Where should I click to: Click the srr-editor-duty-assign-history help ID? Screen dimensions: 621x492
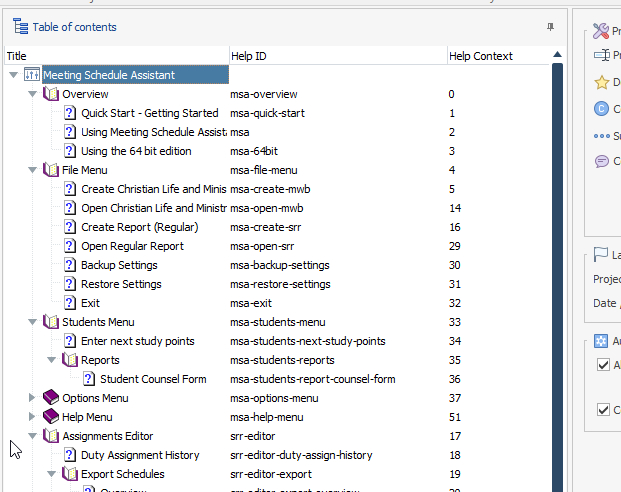pyautogui.click(x=301, y=455)
